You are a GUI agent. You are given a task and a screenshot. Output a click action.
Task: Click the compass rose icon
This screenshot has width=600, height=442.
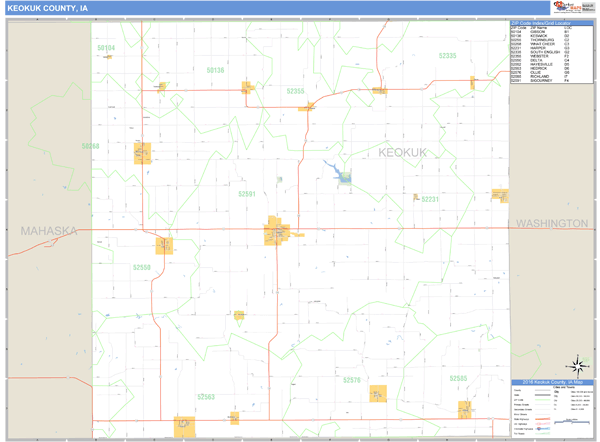coord(579,365)
